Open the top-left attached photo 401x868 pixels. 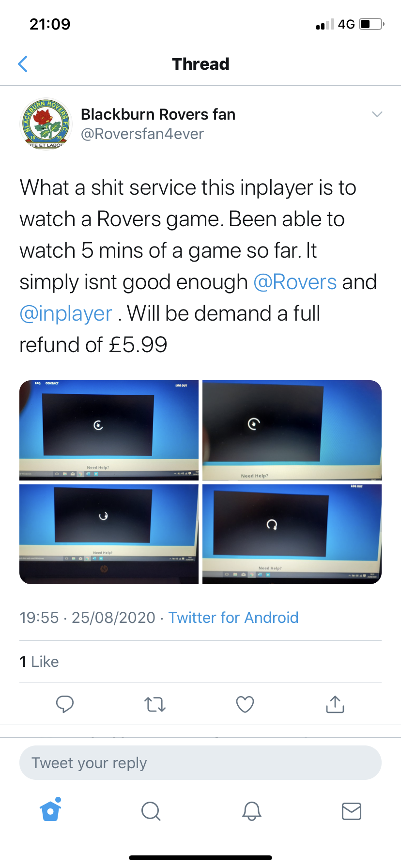pyautogui.click(x=109, y=430)
